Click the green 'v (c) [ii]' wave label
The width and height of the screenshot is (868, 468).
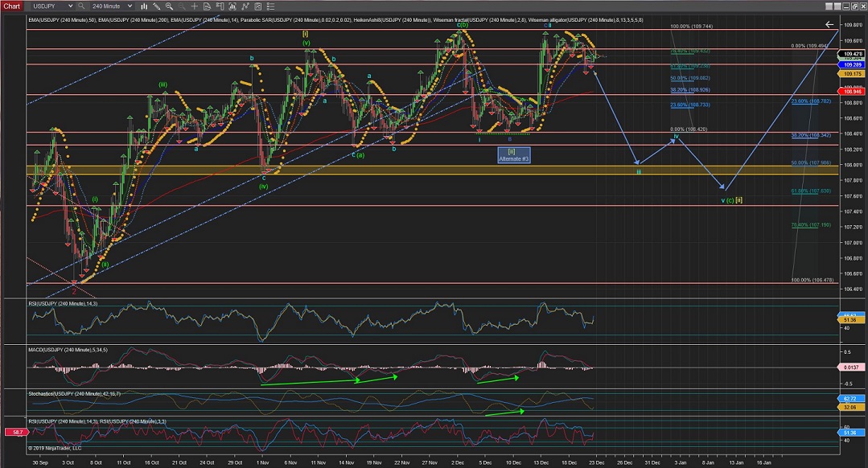731,200
